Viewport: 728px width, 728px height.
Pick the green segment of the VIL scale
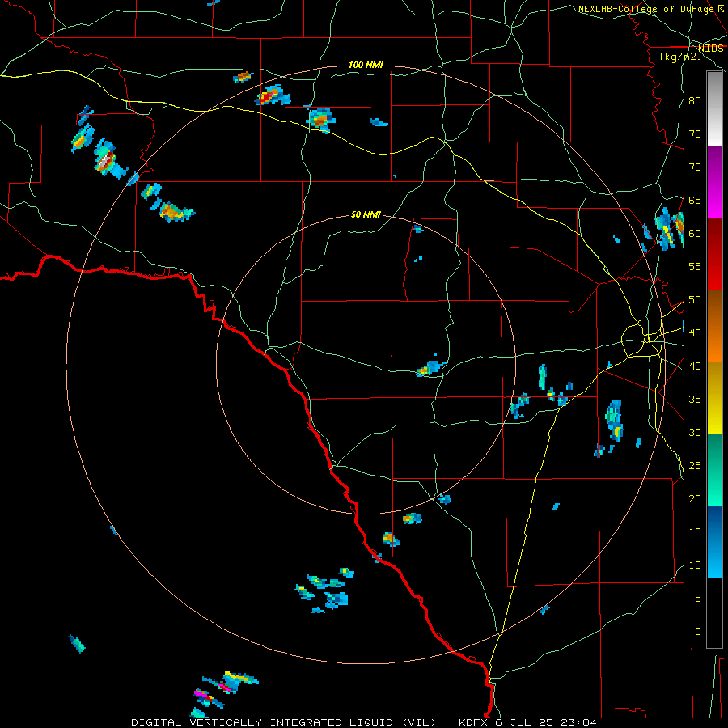pos(714,470)
